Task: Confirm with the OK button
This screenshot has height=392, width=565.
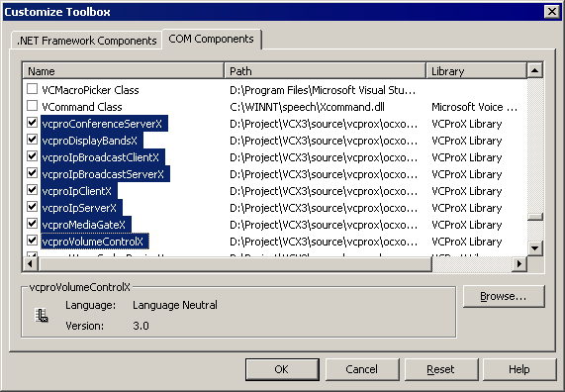Action: [x=282, y=369]
